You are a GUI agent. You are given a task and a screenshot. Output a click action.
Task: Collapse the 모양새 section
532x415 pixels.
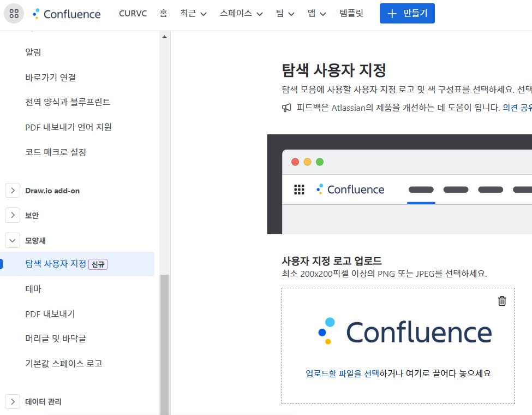tap(13, 240)
